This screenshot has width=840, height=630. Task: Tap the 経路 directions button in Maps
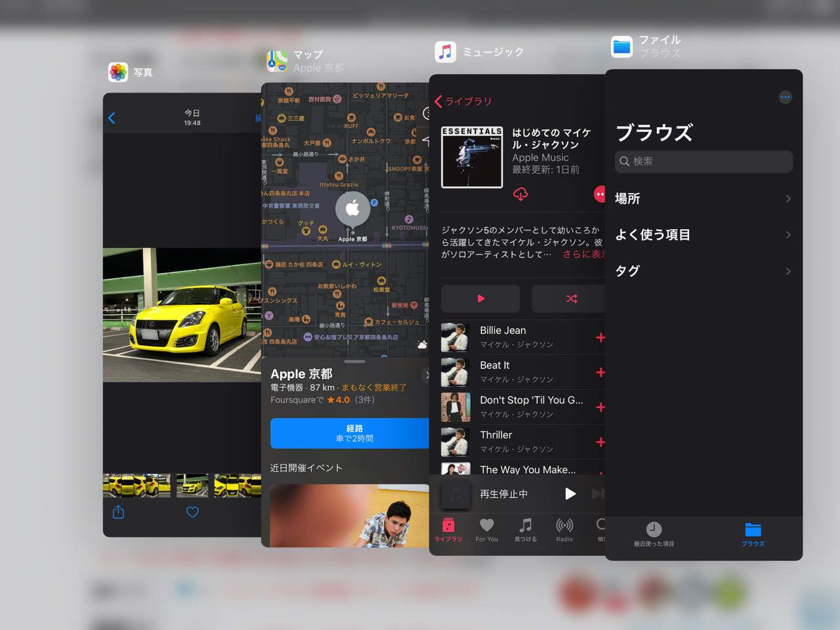point(350,433)
